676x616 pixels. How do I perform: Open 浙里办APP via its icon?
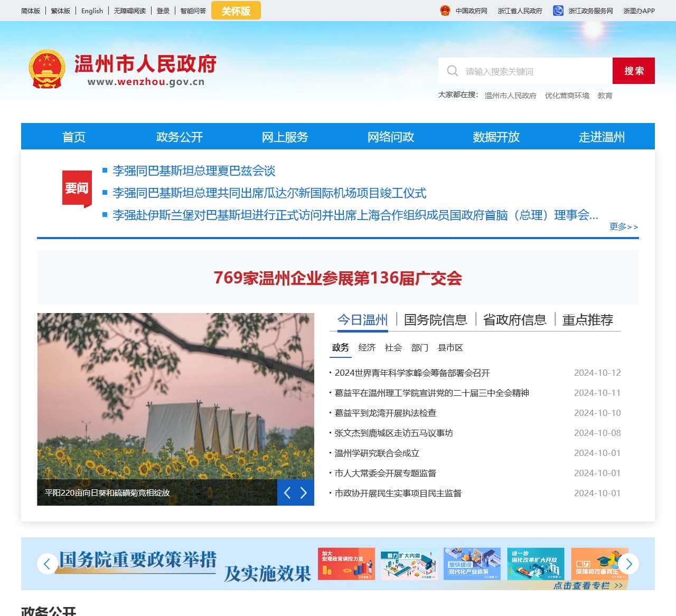[637, 11]
